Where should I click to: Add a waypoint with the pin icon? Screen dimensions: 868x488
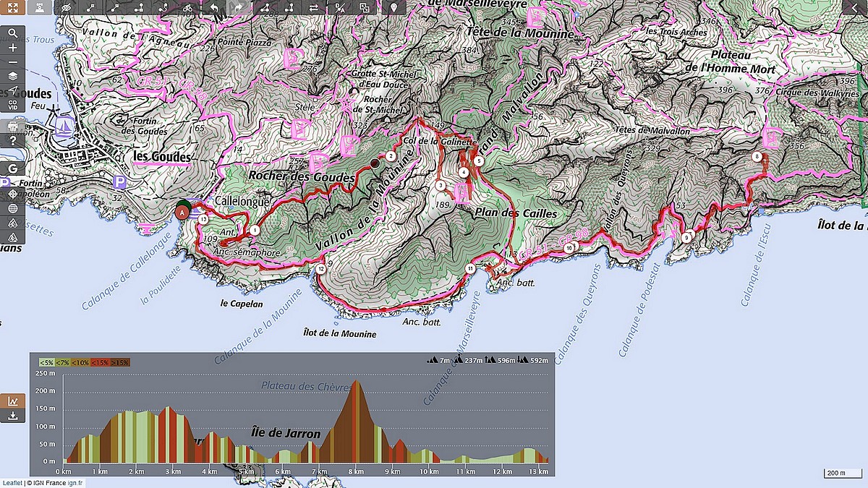393,8
